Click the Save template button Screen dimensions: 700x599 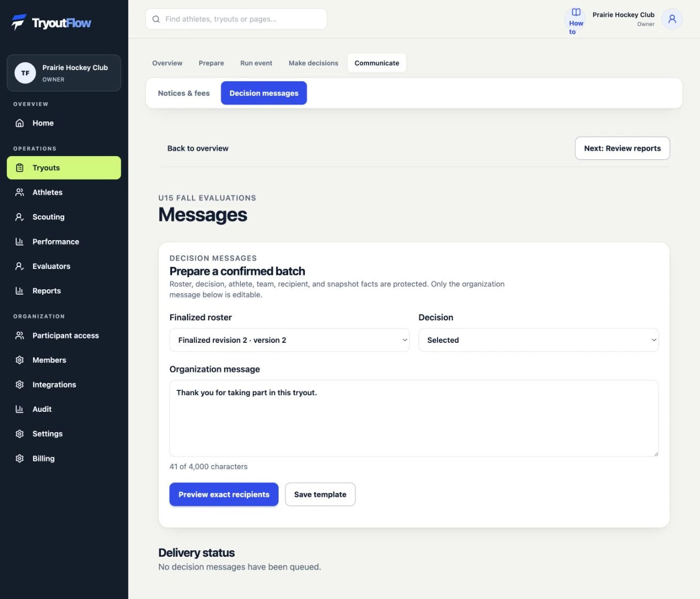(x=320, y=495)
